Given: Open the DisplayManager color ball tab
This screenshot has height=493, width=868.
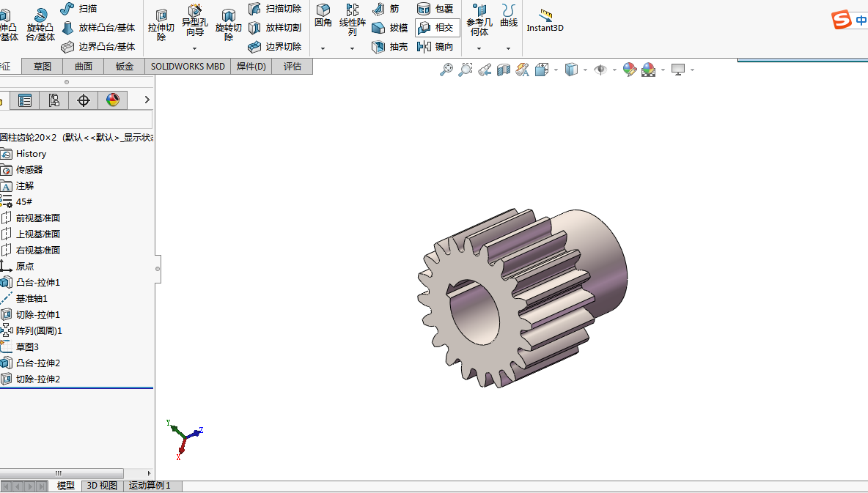Looking at the screenshot, I should click(112, 100).
